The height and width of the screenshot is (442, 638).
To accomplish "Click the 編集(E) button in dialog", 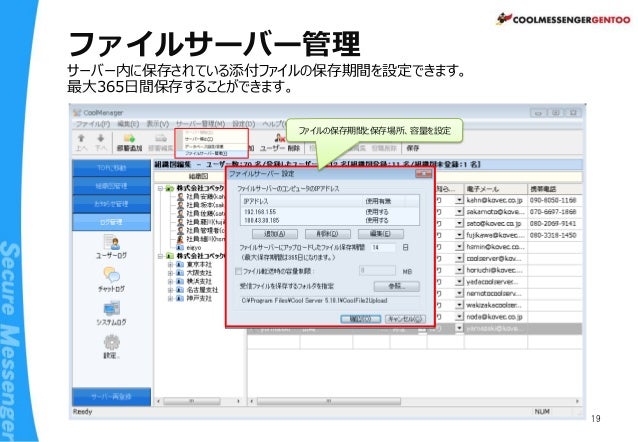I will [380, 234].
